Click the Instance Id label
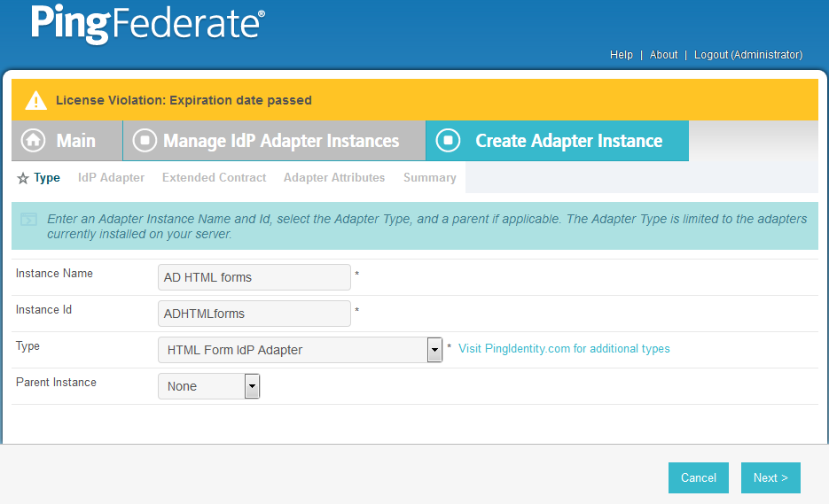Screen dimensions: 829x504 (x=43, y=310)
